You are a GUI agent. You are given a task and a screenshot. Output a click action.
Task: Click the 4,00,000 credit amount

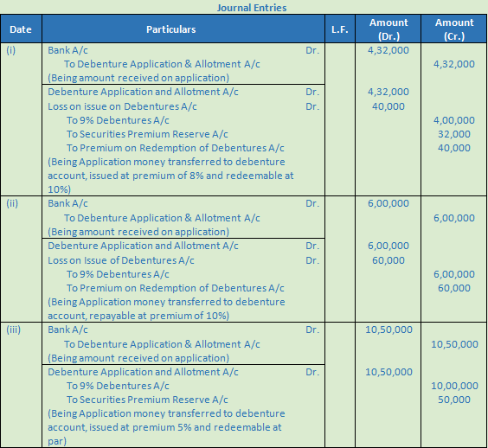point(454,120)
